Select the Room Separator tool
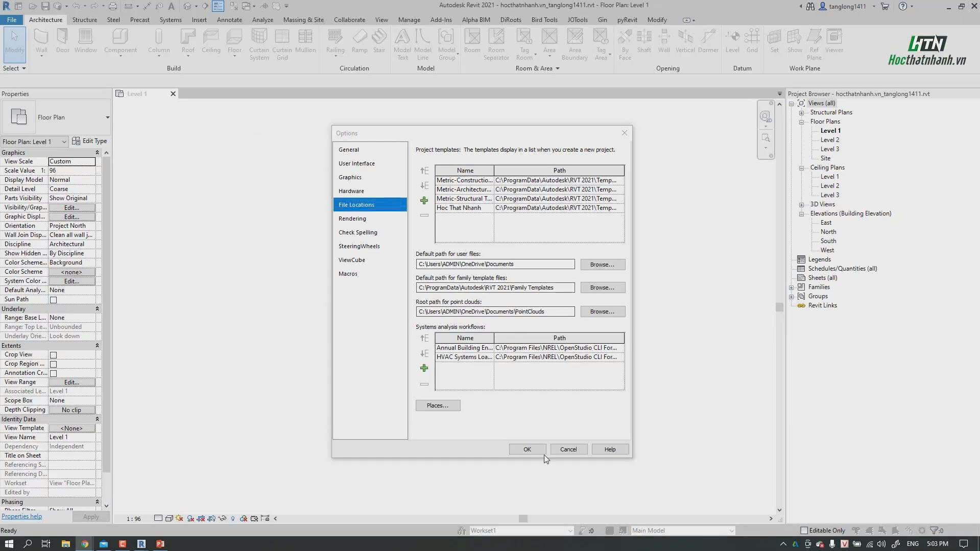The image size is (980, 551). (496, 44)
